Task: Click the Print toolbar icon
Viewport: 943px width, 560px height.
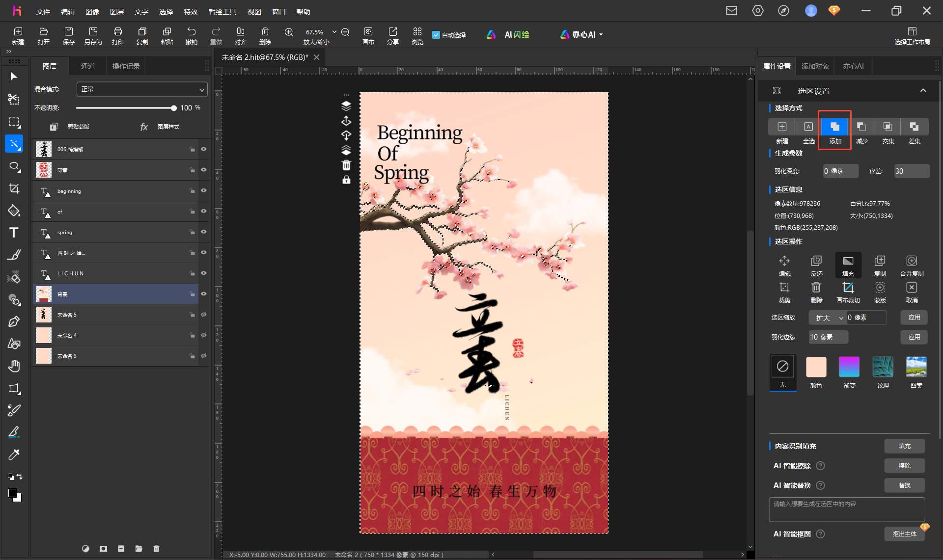Action: tap(117, 36)
